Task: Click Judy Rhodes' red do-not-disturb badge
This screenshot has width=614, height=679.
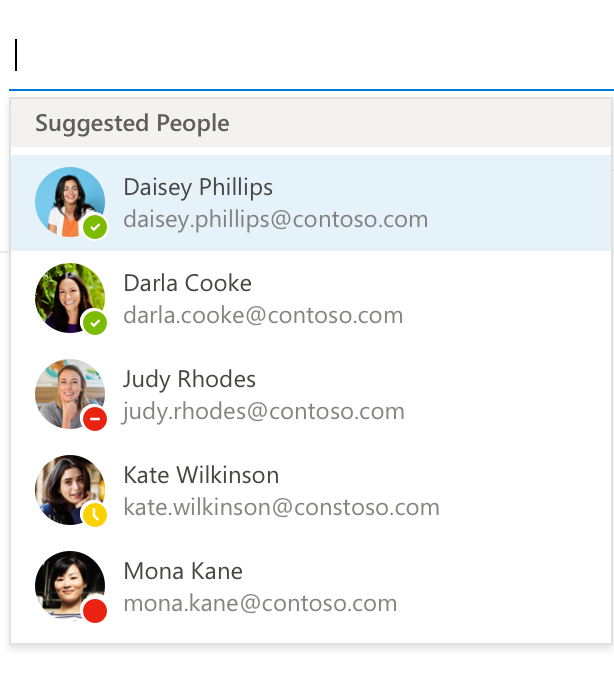Action: click(x=95, y=419)
